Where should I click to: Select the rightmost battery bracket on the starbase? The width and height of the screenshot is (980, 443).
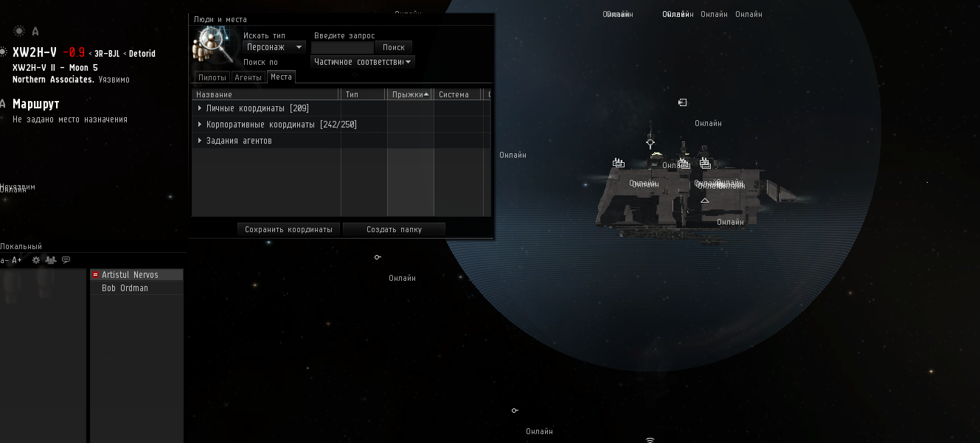coord(705,163)
